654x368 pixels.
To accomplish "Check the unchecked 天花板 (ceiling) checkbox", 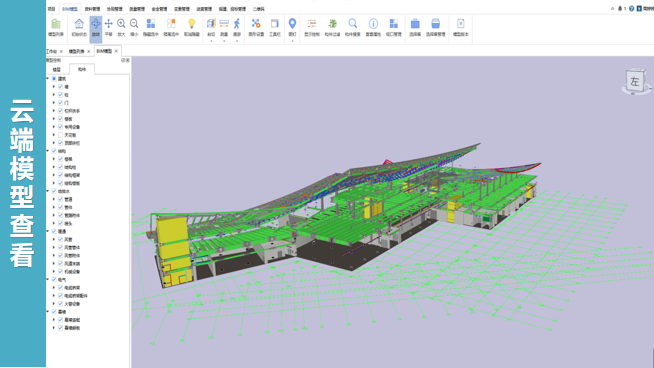I will coord(60,135).
